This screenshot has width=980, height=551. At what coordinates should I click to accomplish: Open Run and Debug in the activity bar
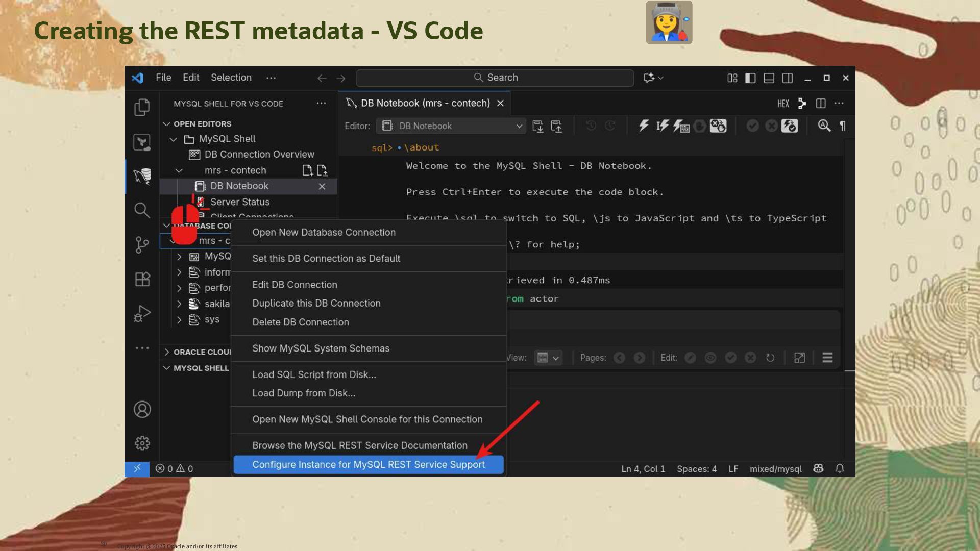click(142, 313)
